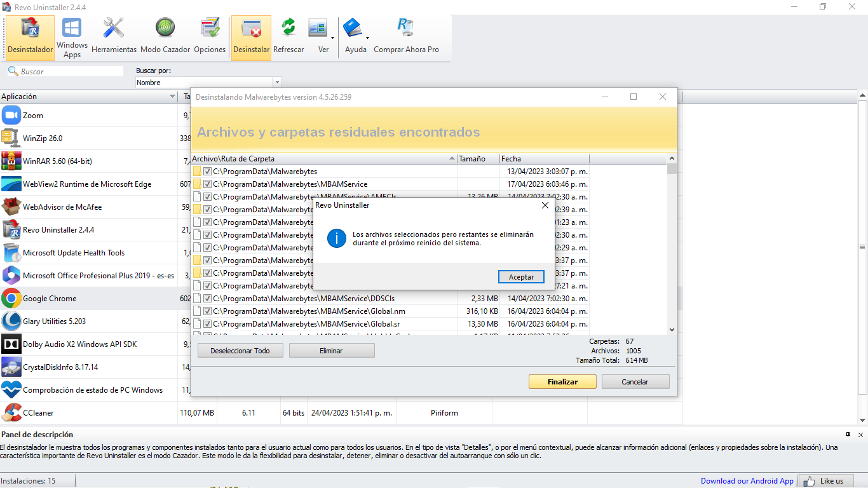The width and height of the screenshot is (868, 488).
Task: Uncheck the C:\ProgramData\Malwarebytes folder checkbox
Action: (207, 172)
